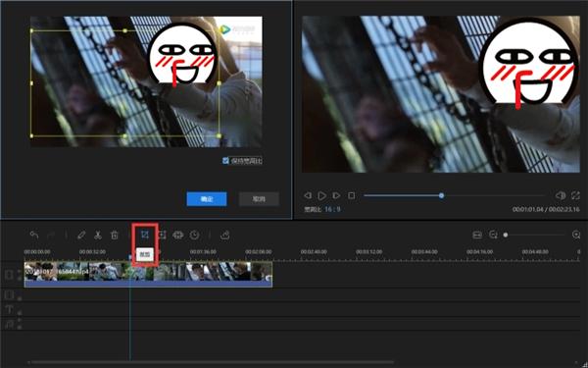Click the trash delete icon

coord(115,236)
